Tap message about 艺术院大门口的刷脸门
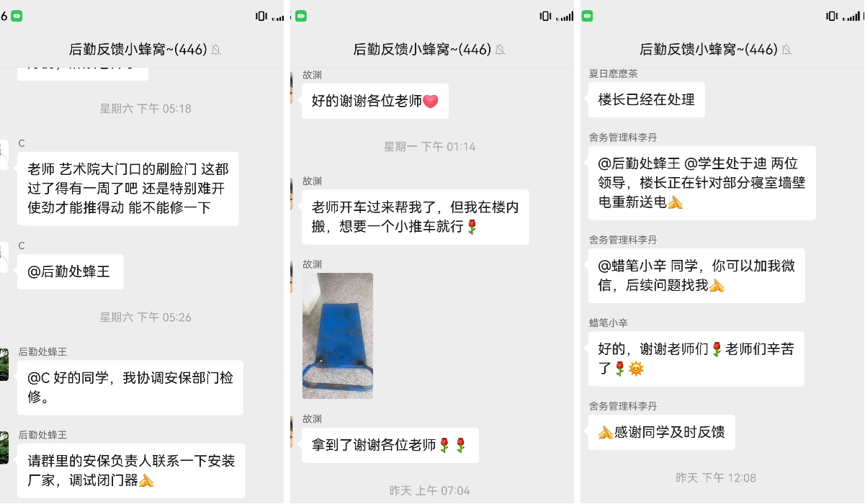The width and height of the screenshot is (865, 504). coord(128,189)
